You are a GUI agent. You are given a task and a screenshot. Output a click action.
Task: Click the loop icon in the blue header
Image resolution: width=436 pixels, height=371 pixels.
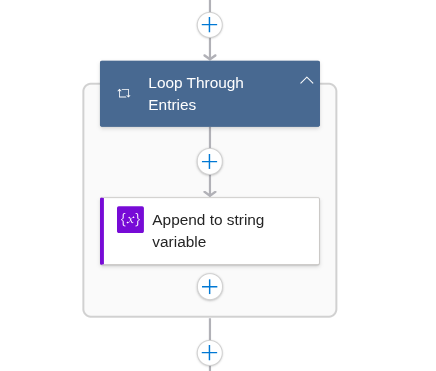pos(124,93)
